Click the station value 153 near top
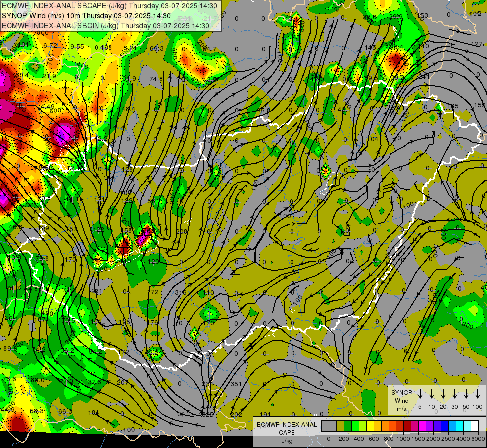The height and width of the screenshot is (448, 487). pyautogui.click(x=423, y=16)
